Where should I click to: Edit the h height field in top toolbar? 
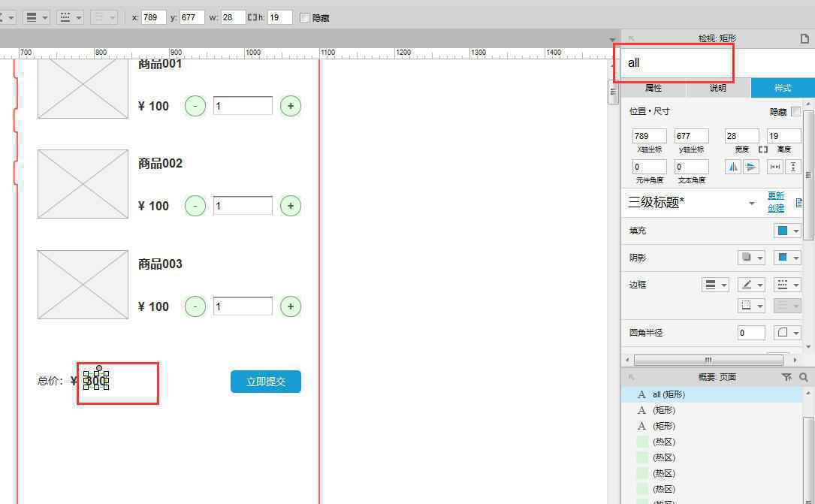[279, 18]
